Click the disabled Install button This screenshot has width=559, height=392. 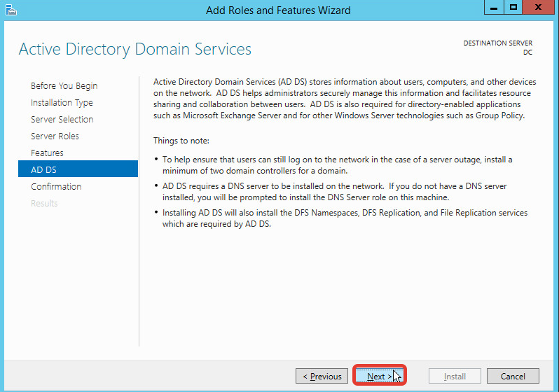click(x=455, y=376)
